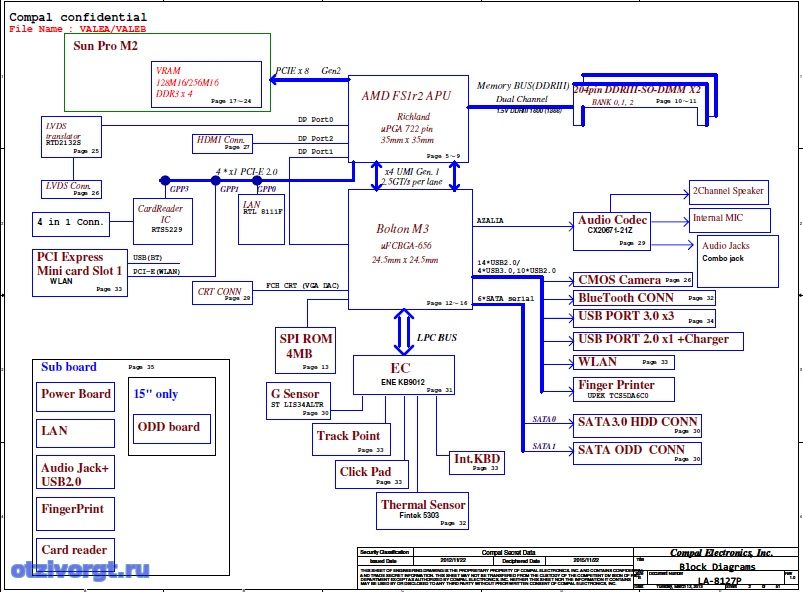Screen dimensions: 803x592
Task: Click the Block Diagrams title cell
Action: tap(717, 566)
